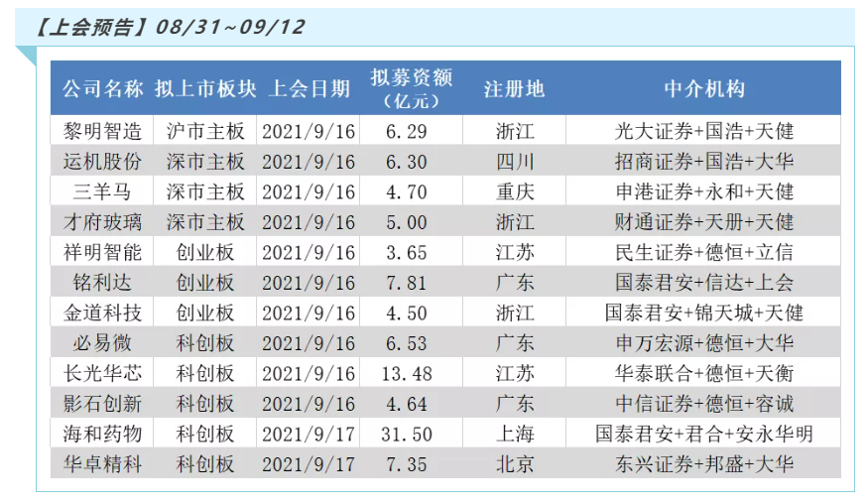The width and height of the screenshot is (867, 504).
Task: Click the 北京 registration cell
Action: click(x=515, y=464)
